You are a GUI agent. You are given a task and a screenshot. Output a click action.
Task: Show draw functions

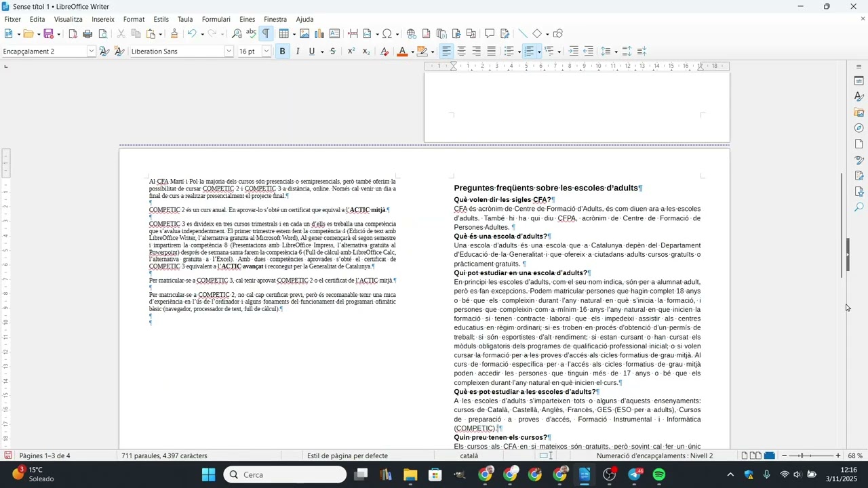coord(558,34)
